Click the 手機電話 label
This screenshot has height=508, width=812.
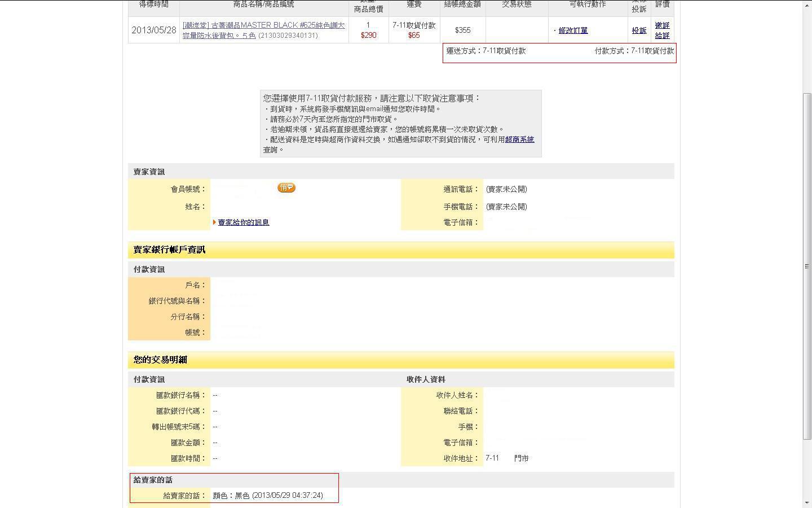coord(461,207)
